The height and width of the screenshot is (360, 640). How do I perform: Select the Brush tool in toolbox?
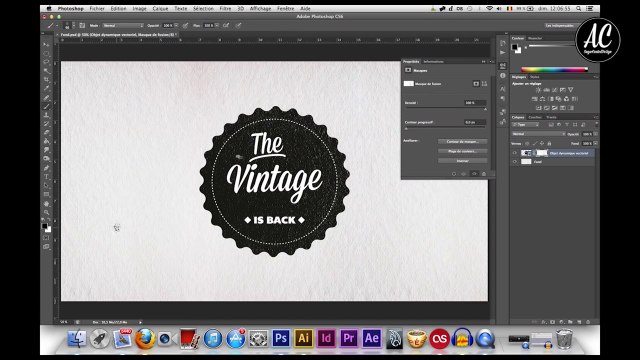point(47,107)
